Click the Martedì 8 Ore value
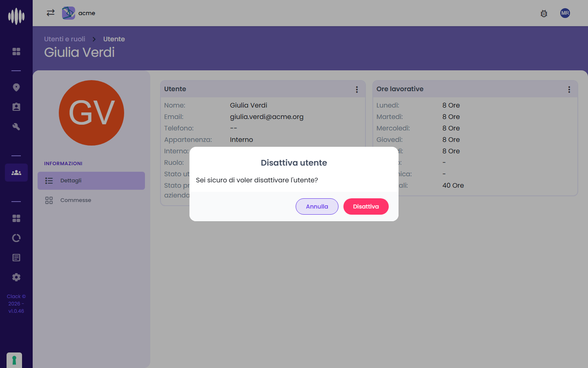 pyautogui.click(x=451, y=117)
